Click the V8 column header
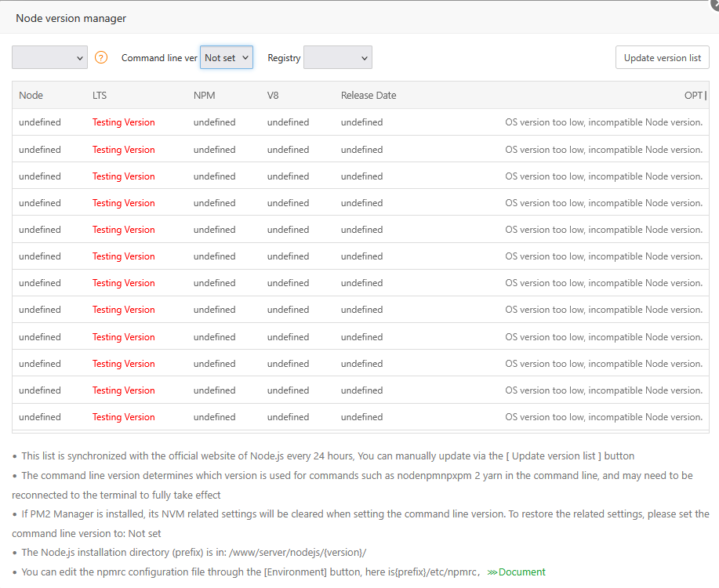719x588 pixels. (x=273, y=96)
